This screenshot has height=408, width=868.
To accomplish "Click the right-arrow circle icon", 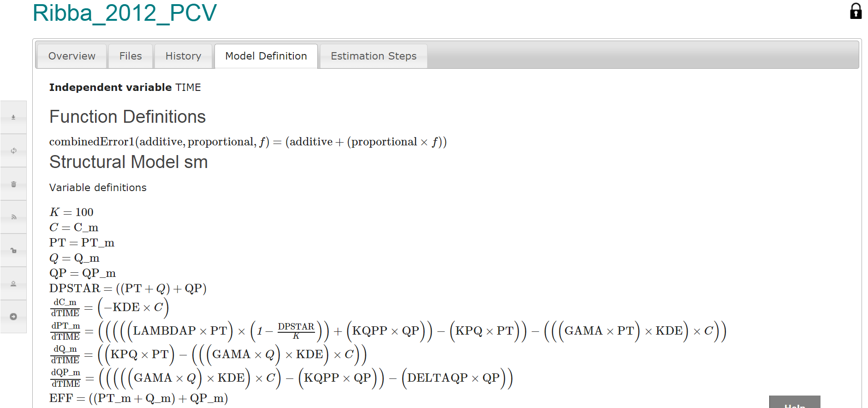I will tap(13, 317).
